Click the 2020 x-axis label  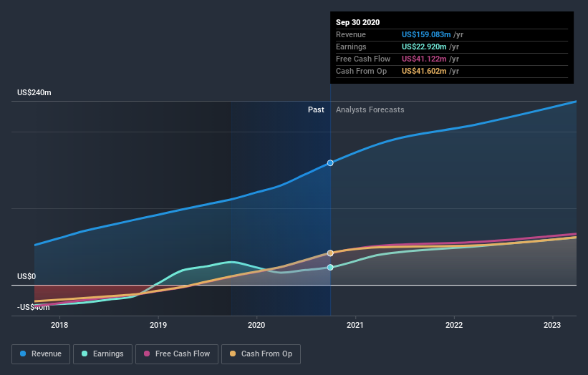click(256, 325)
